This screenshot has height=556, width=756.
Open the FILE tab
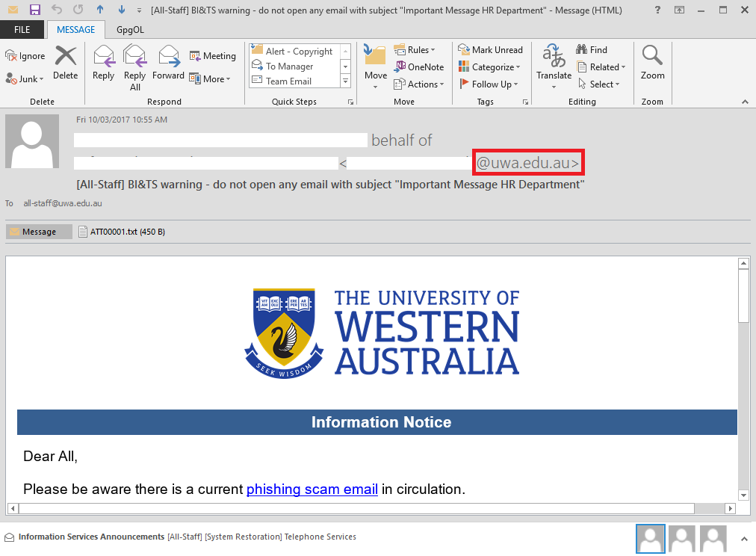point(22,30)
